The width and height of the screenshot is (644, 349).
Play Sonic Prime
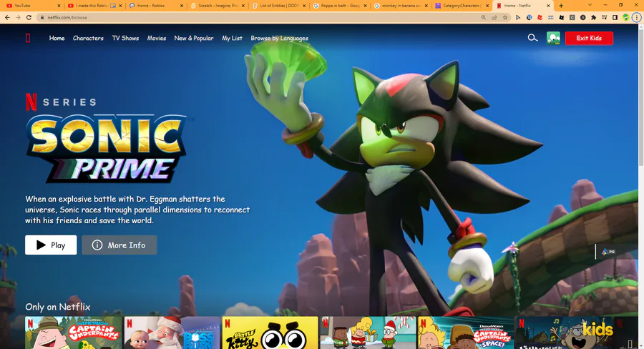[x=51, y=245]
